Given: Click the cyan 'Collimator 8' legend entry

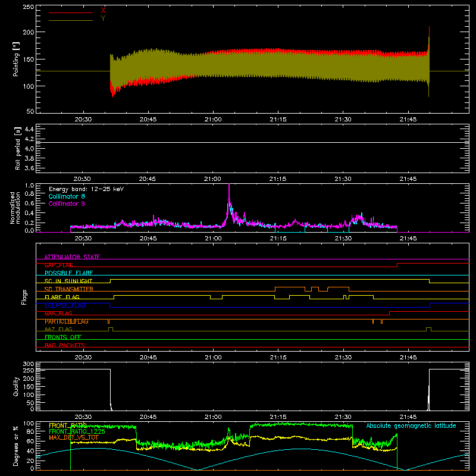Looking at the screenshot, I should (67, 196).
